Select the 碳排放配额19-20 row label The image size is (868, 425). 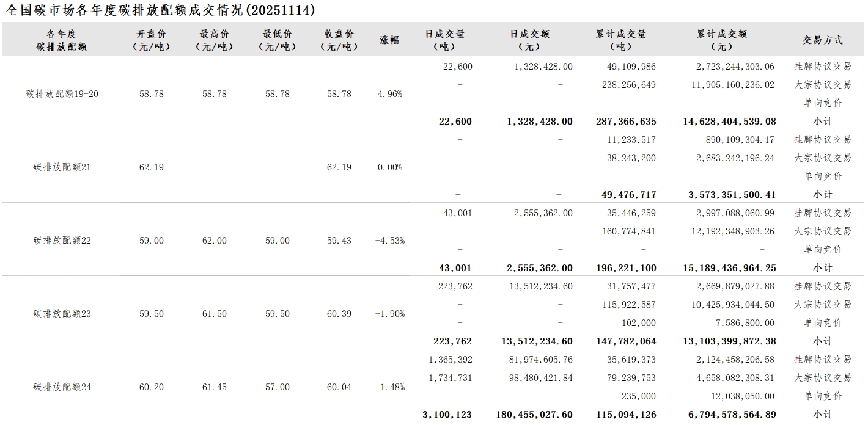coord(62,94)
